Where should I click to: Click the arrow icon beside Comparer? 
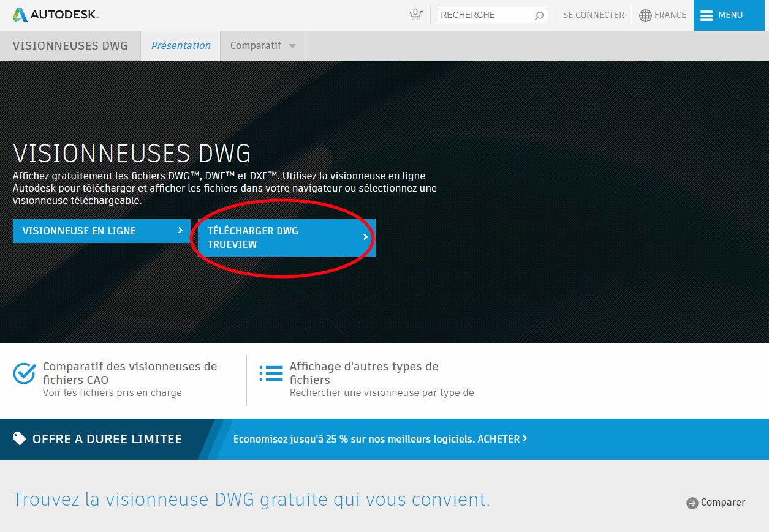click(x=692, y=503)
